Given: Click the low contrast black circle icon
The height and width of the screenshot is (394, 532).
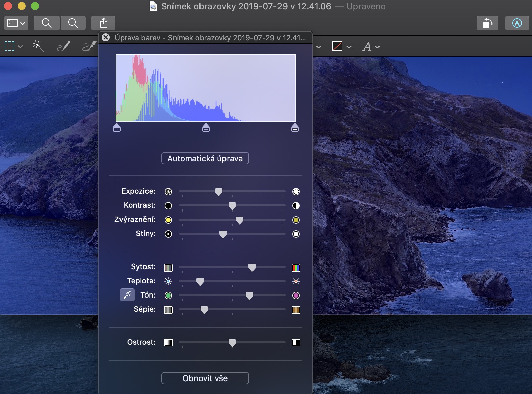Looking at the screenshot, I should point(168,206).
